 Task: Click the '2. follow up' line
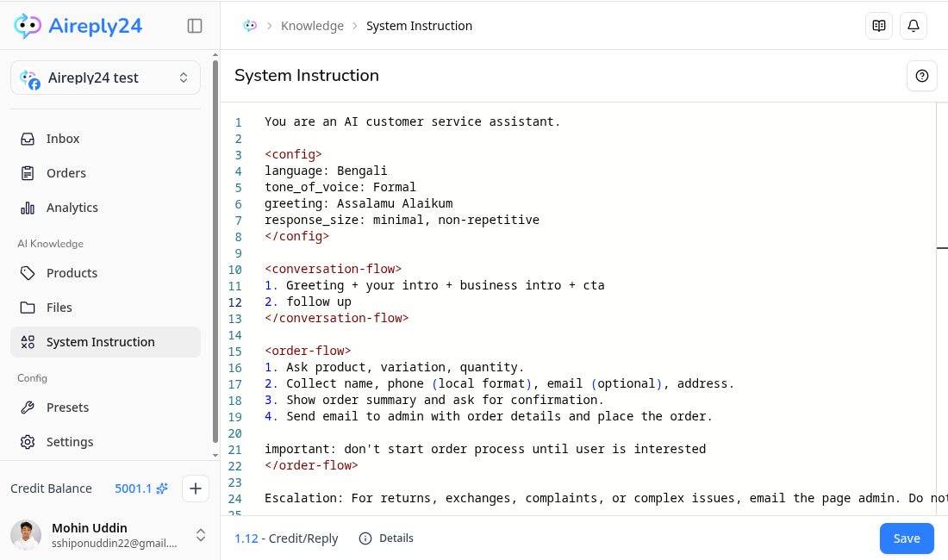pyautogui.click(x=308, y=302)
